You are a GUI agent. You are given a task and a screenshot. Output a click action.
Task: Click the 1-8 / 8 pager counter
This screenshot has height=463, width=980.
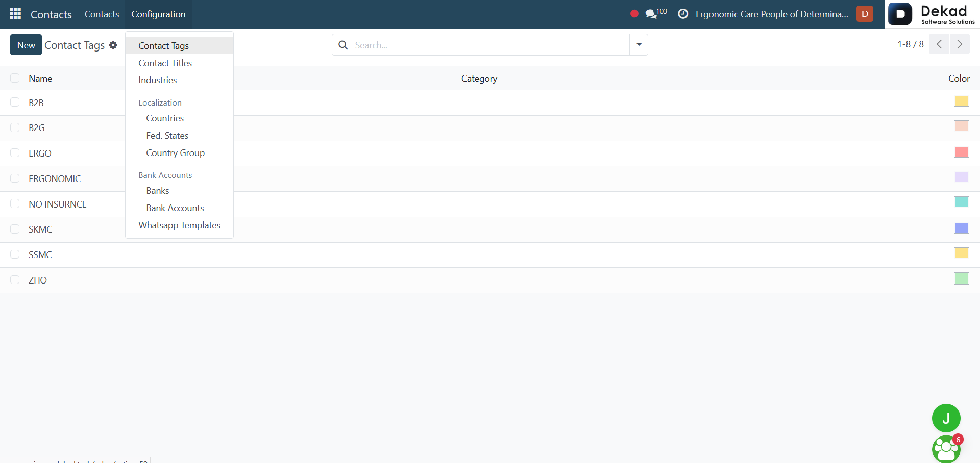click(x=911, y=44)
